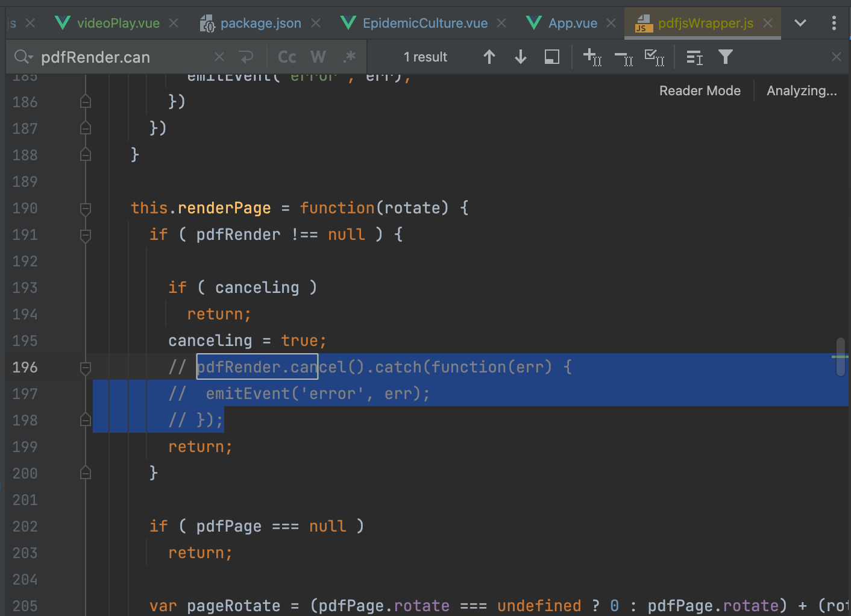Open search history magnifier dropdown
This screenshot has height=616, width=851.
tap(24, 57)
